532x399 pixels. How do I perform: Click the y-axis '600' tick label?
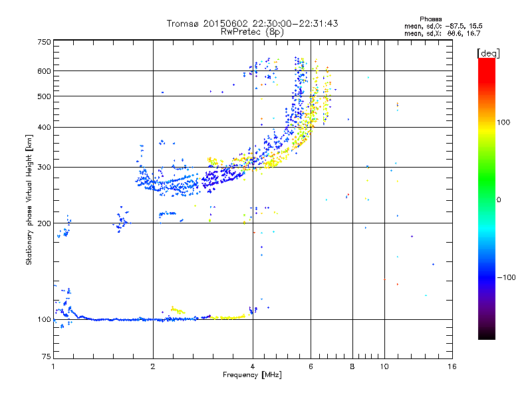pyautogui.click(x=44, y=71)
